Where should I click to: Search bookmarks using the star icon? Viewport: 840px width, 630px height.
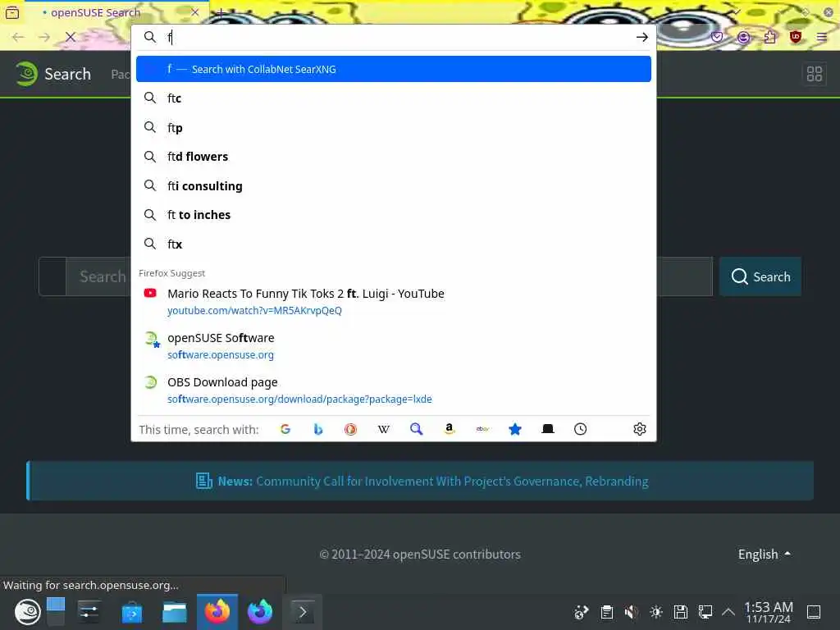coord(515,429)
